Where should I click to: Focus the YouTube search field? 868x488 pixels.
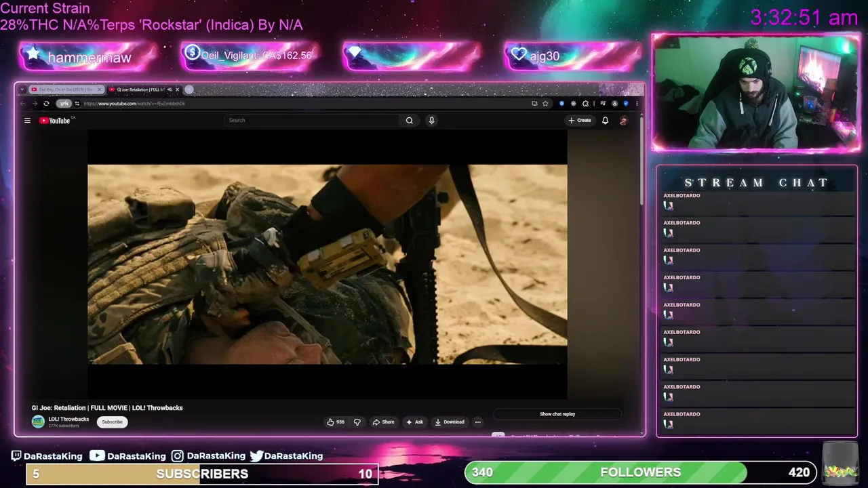312,121
